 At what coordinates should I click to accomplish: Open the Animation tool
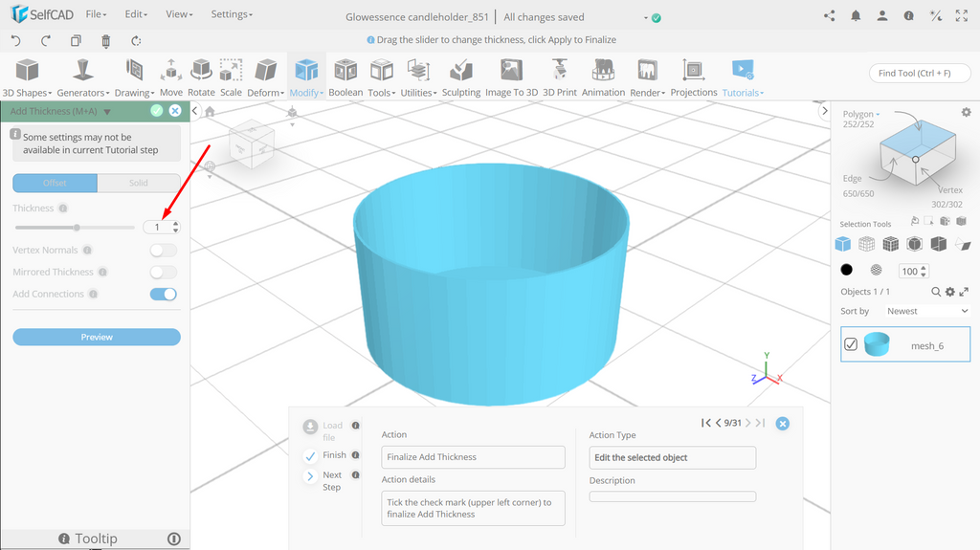pyautogui.click(x=603, y=77)
